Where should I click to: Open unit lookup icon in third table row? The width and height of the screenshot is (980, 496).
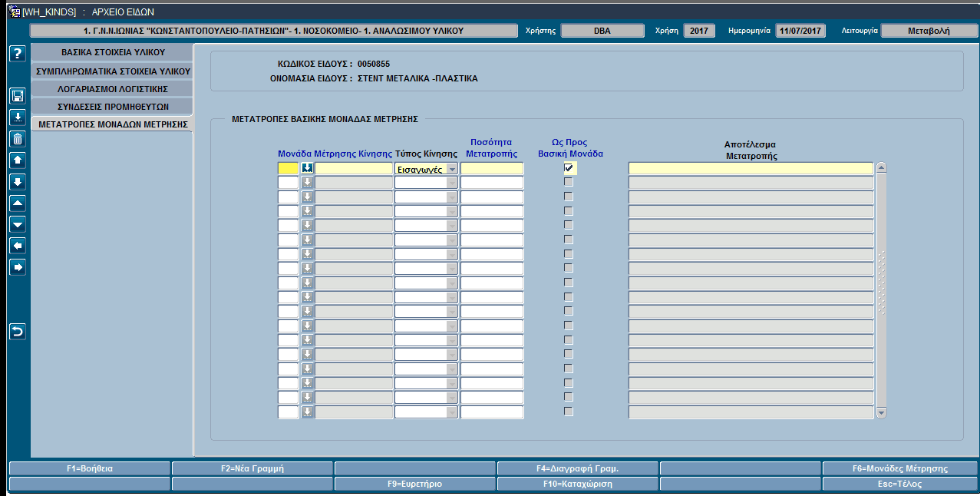(x=307, y=197)
